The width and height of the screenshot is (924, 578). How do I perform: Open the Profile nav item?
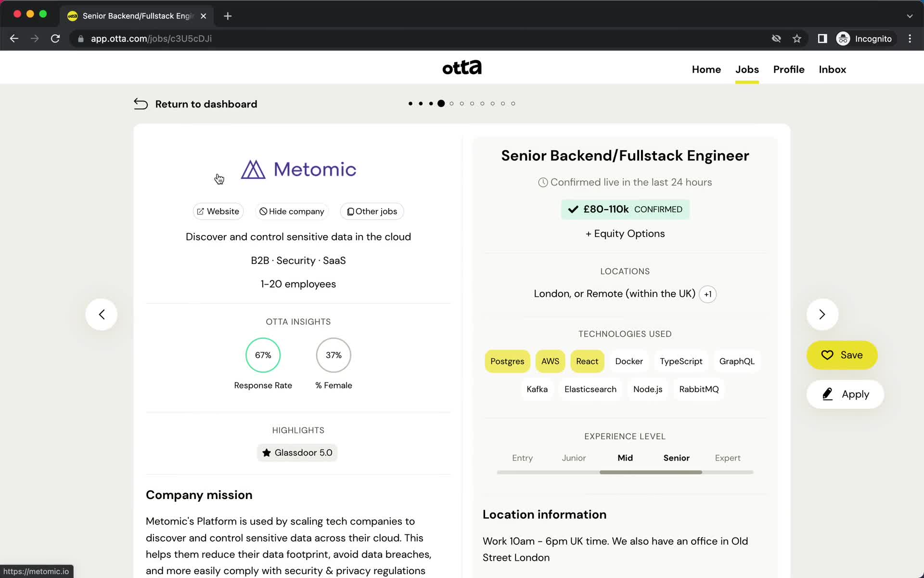(789, 69)
